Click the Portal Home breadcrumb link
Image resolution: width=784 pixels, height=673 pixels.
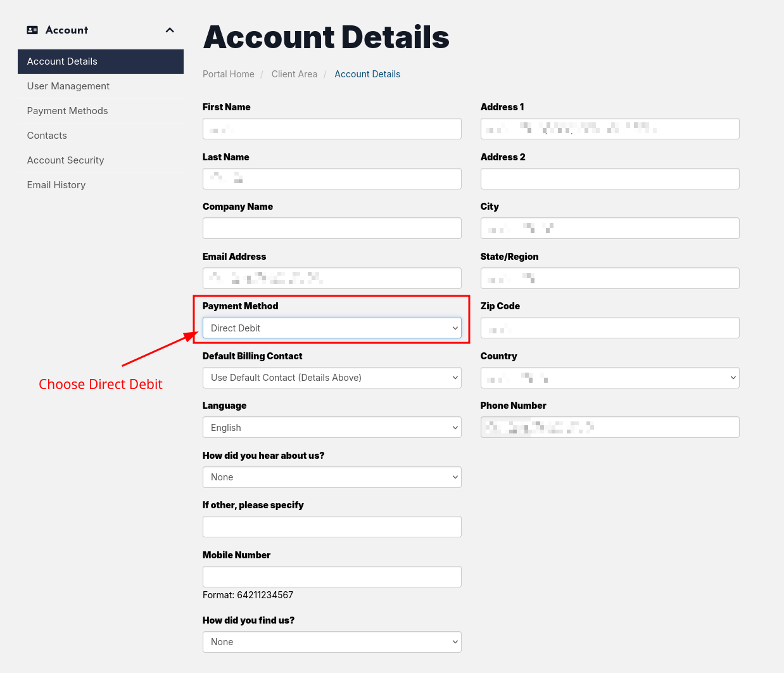pyautogui.click(x=228, y=74)
